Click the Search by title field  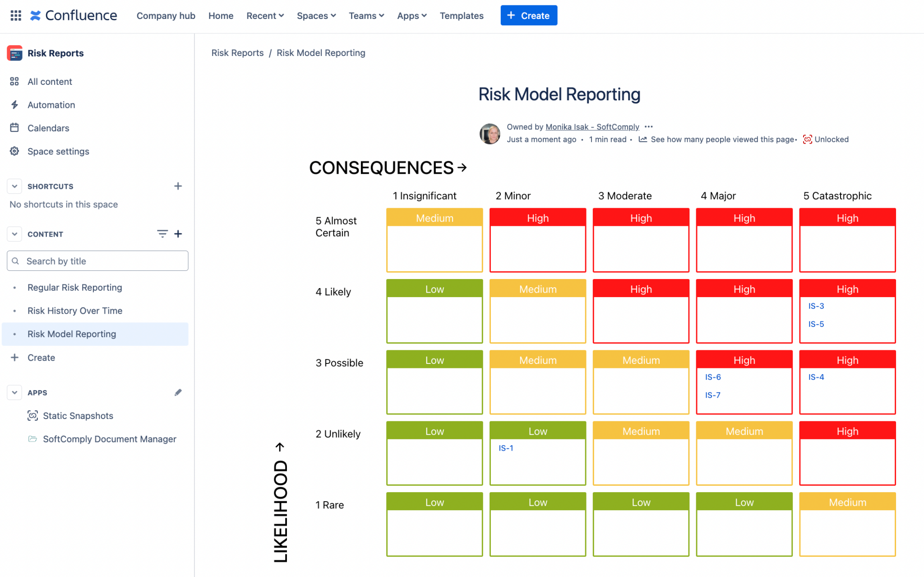(x=97, y=261)
